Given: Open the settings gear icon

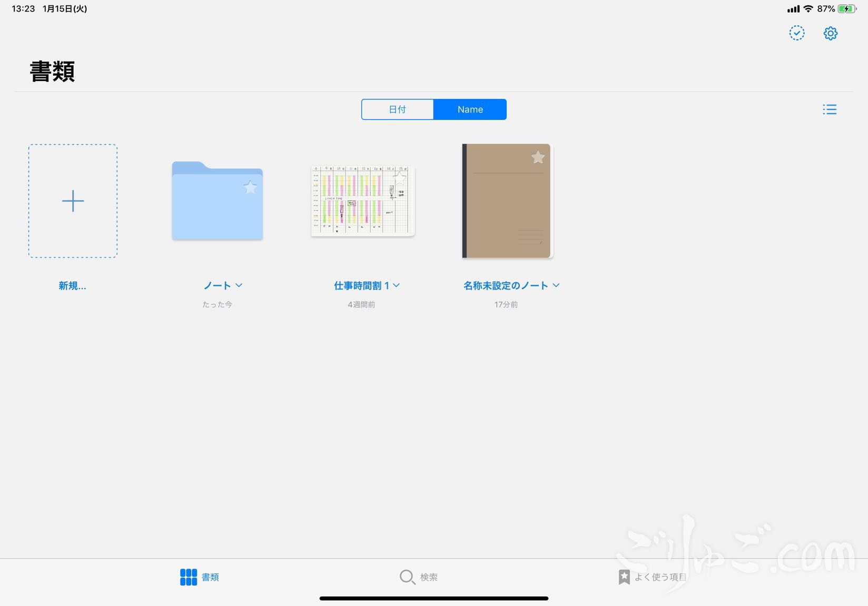Looking at the screenshot, I should pyautogui.click(x=830, y=33).
